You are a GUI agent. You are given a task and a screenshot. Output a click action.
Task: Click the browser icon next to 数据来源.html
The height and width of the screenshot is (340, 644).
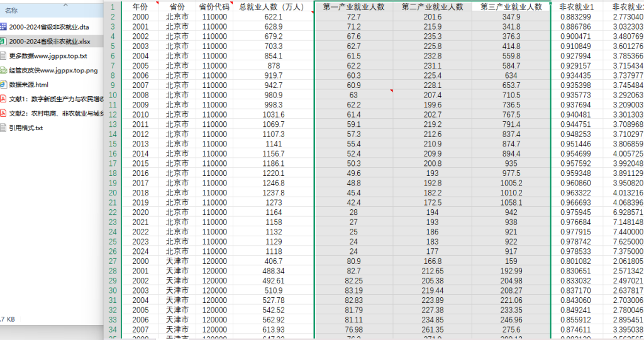[3, 85]
